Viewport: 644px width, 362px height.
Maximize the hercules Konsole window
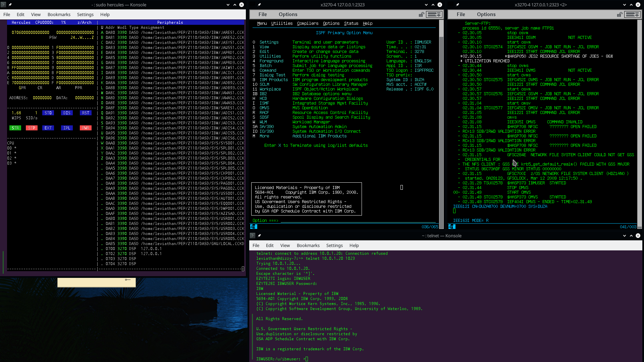(x=235, y=5)
